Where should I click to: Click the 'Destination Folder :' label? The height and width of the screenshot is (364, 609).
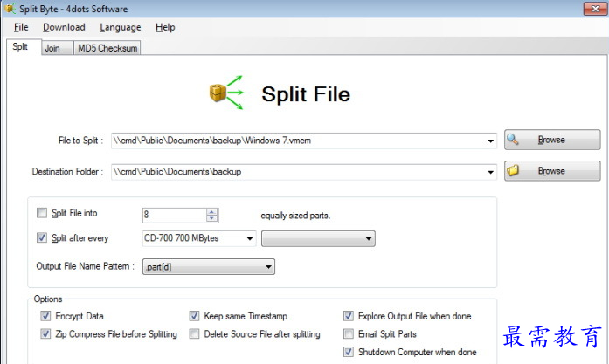click(67, 171)
